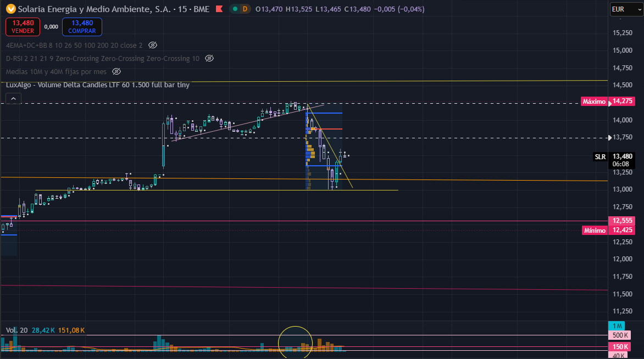Select the Vol. 20 indicator legend
The width and height of the screenshot is (644, 359).
click(17, 330)
